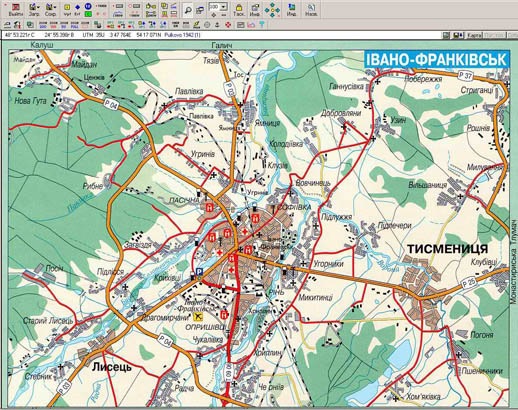This screenshot has width=518, height=410.
Task: Click the Инв. toolbar button
Action: pyautogui.click(x=255, y=10)
